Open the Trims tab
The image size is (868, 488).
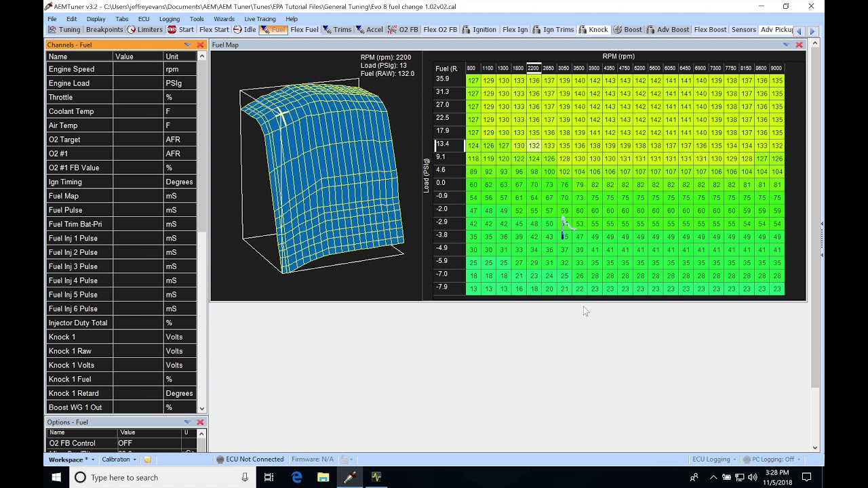coord(337,30)
